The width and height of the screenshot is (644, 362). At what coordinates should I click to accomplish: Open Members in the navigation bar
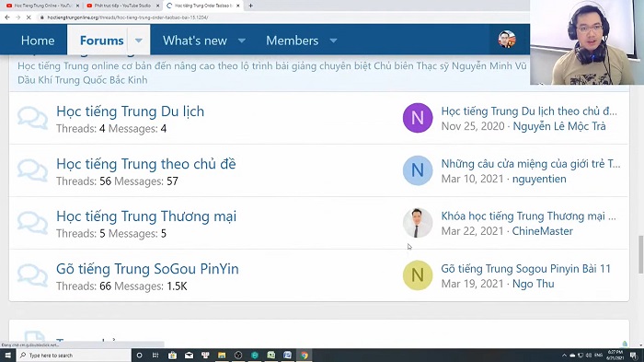[x=292, y=41]
